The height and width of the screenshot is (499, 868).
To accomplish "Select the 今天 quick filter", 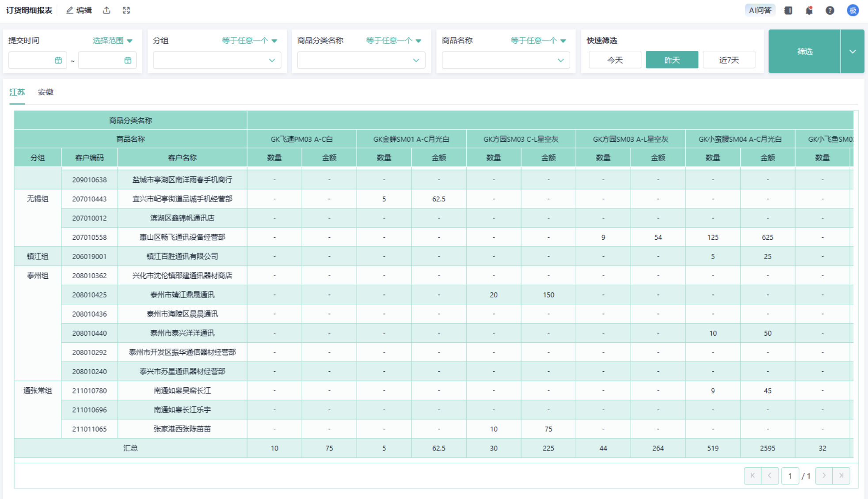I will pos(614,60).
